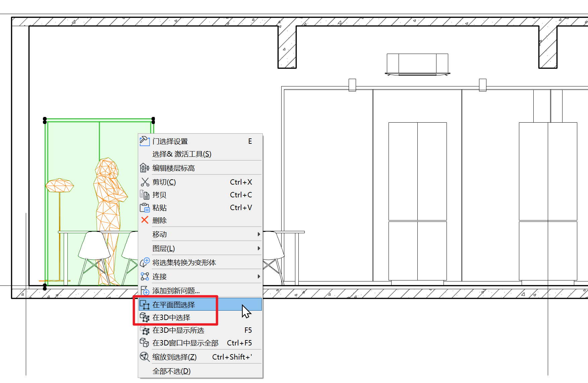Open the 连接 submenu arrow
588x383 pixels.
click(258, 276)
